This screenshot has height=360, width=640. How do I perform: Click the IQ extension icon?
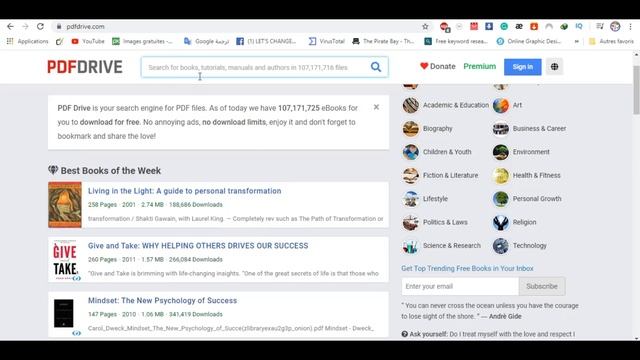click(x=579, y=26)
